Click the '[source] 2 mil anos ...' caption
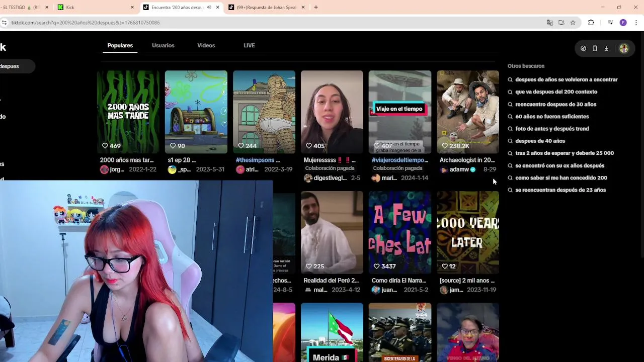The image size is (644, 362). [x=467, y=281]
